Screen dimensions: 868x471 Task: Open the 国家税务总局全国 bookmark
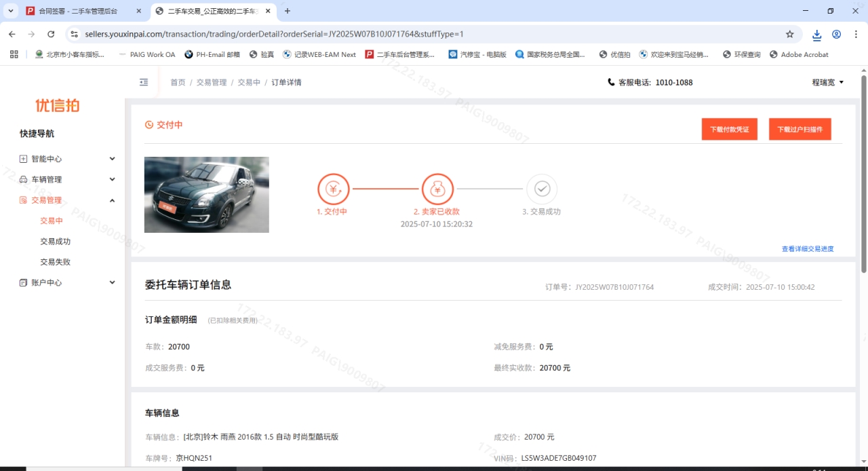tap(550, 54)
